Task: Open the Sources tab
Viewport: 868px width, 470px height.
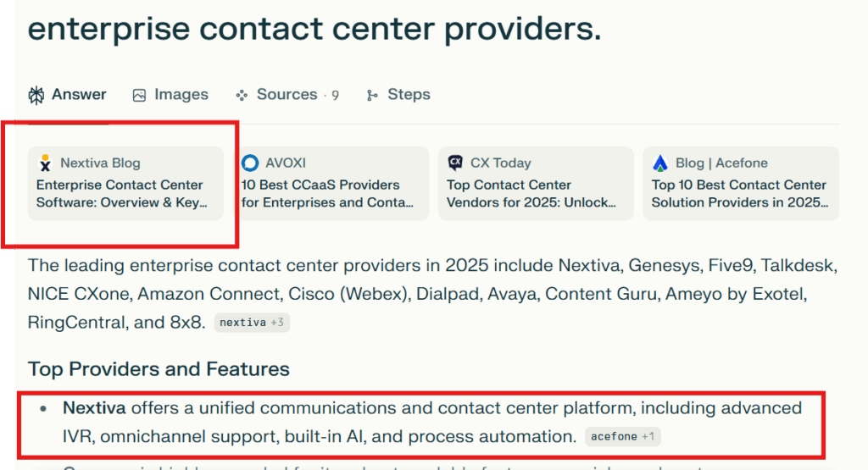Action: tap(287, 95)
